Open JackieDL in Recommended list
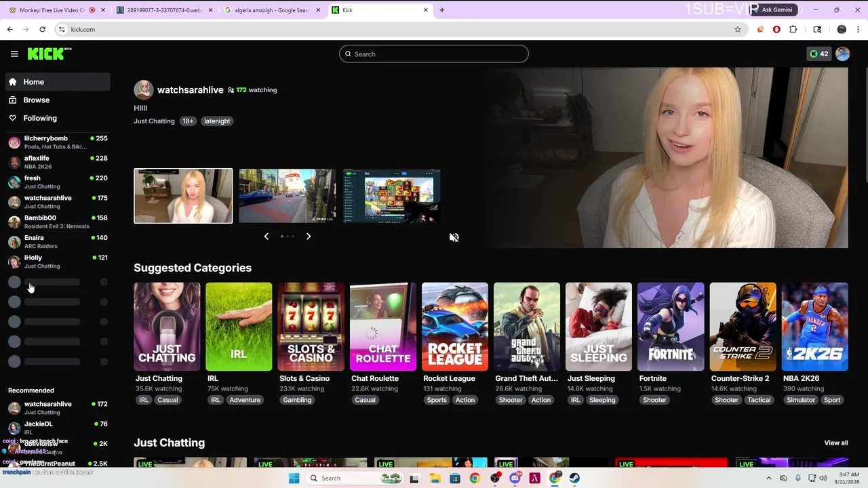The height and width of the screenshot is (488, 868). click(58, 428)
